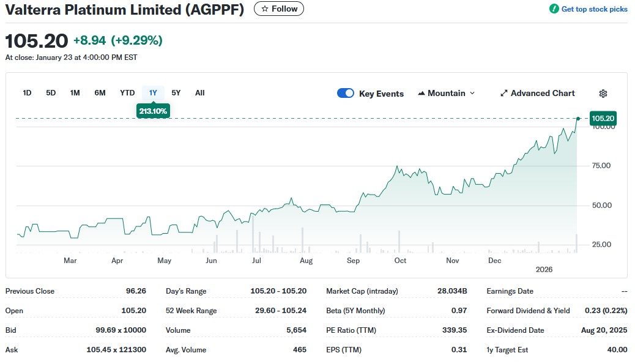Click the Earnings Date label
The height and width of the screenshot is (364, 635).
coord(510,291)
